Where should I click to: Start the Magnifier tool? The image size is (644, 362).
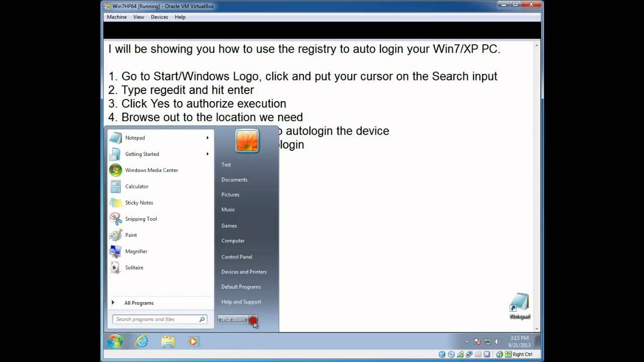160,251
